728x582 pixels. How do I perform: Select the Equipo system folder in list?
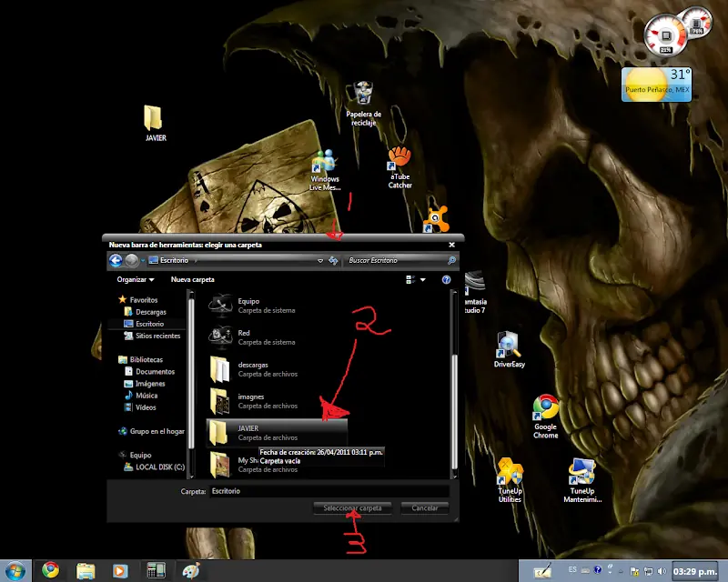tap(277, 306)
